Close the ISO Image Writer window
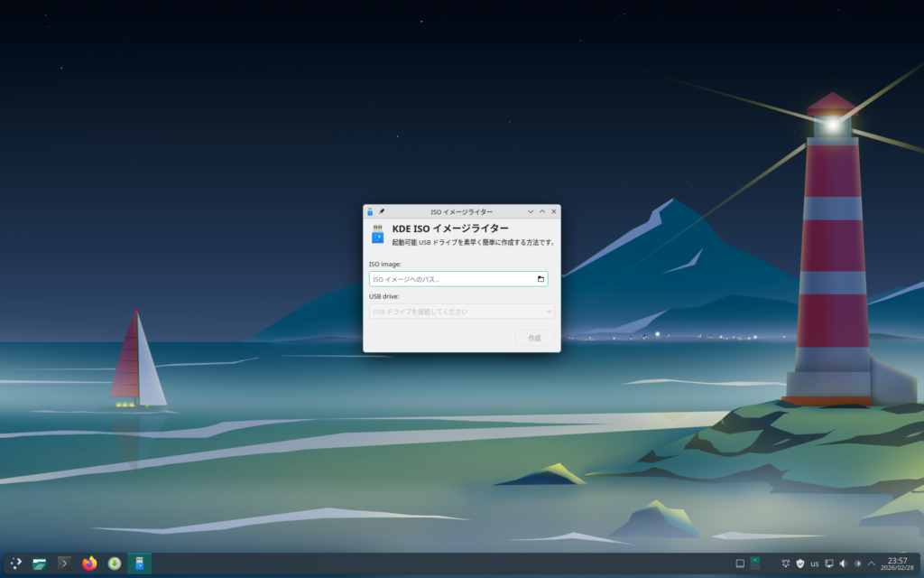The height and width of the screenshot is (578, 924). tap(554, 211)
